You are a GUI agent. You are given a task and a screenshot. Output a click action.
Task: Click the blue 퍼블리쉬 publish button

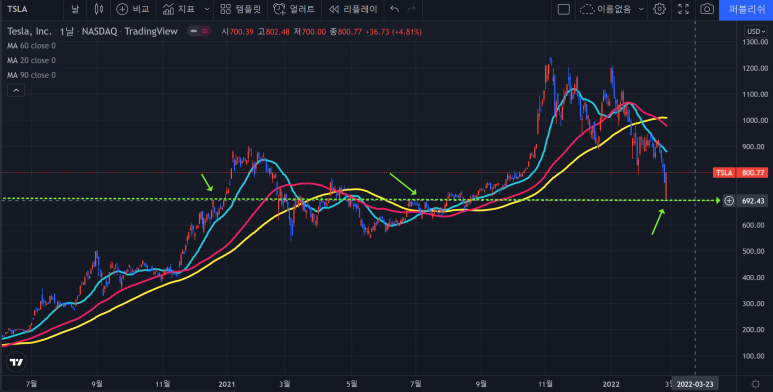(746, 10)
